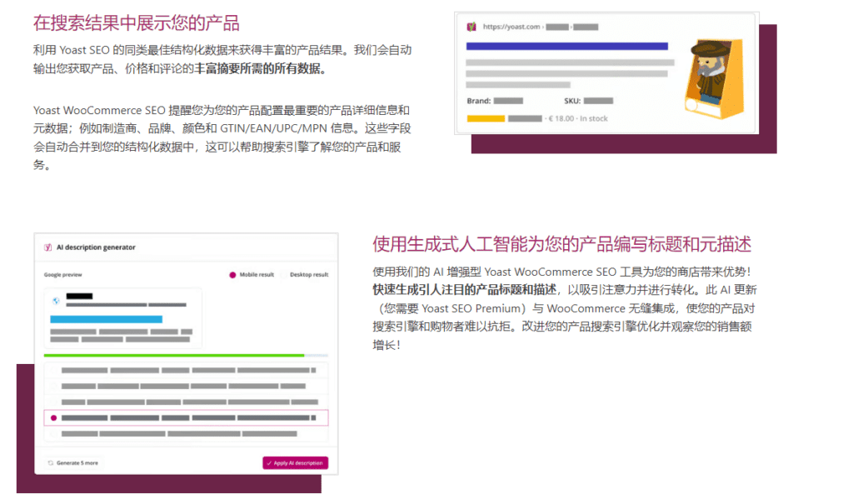Viewport: 853px width, 504px height.
Task: Click the GTIN/EAN/UPC/MPN text in the paragraph
Action: 273,128
